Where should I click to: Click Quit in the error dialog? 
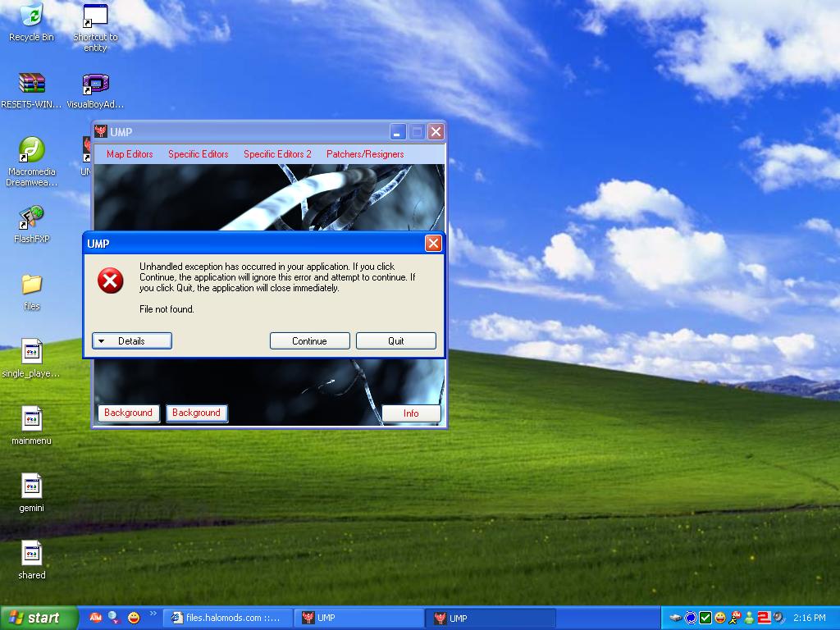coord(396,340)
